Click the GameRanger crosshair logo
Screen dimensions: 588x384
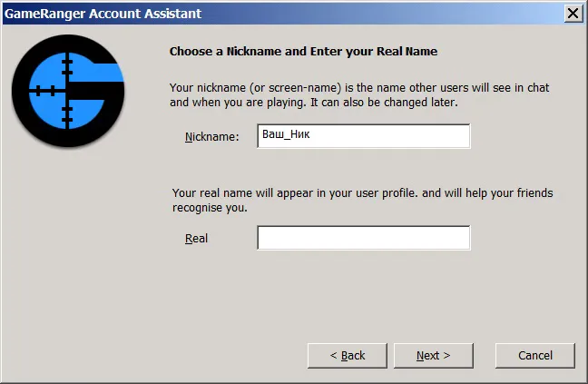point(68,91)
